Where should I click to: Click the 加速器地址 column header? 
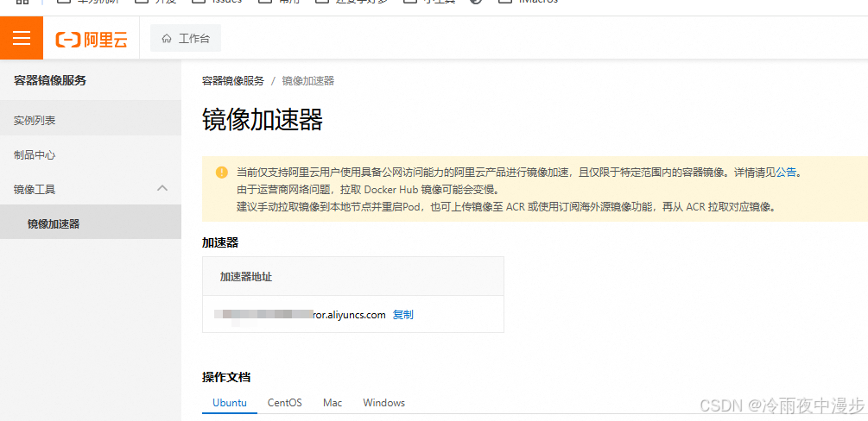click(246, 277)
